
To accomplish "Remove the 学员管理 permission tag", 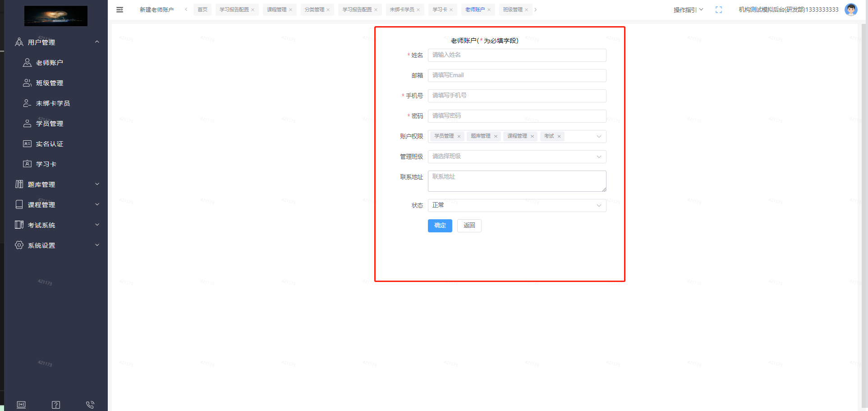I will [x=459, y=136].
